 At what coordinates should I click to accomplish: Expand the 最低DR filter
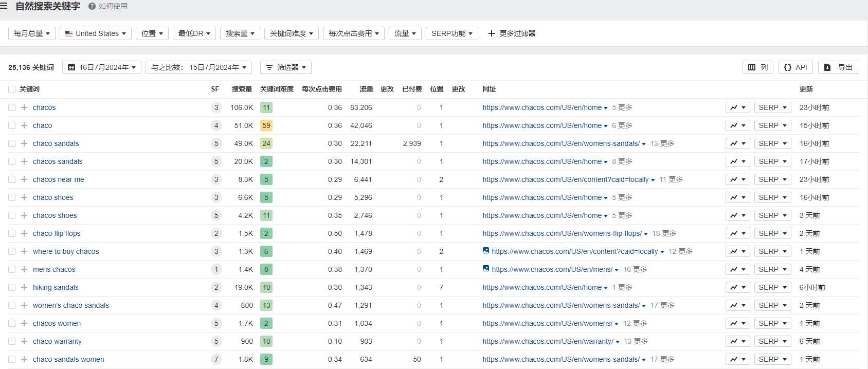tap(194, 33)
